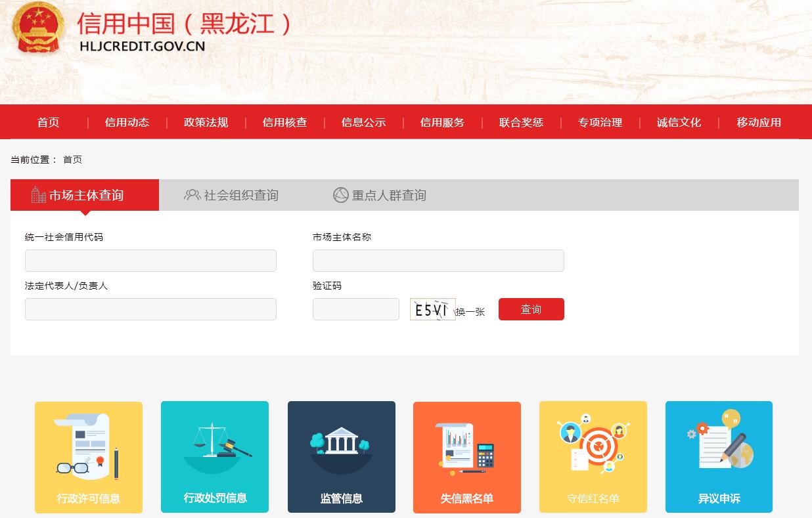Click the globe icon on 重点人群查询 tab
812x518 pixels.
(340, 195)
